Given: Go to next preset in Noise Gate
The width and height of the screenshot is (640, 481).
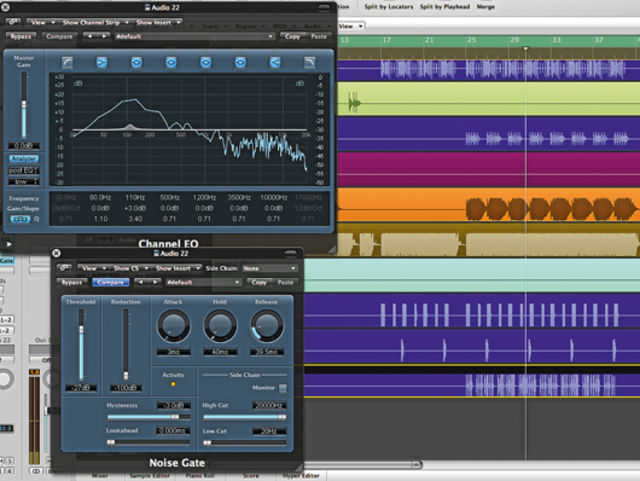Looking at the screenshot, I should point(155,282).
